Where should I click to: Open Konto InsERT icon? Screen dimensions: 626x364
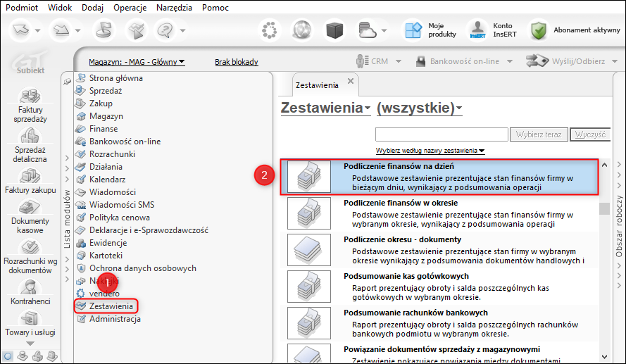477,30
